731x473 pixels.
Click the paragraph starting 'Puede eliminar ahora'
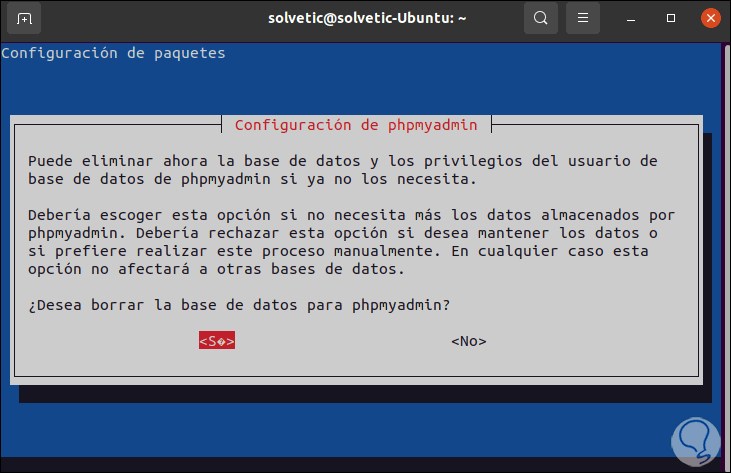tap(343, 170)
